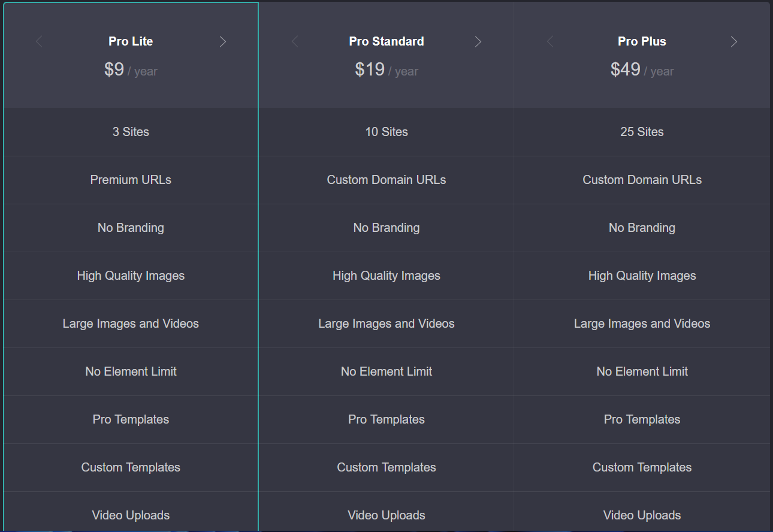Click the 25 Sites feature row
This screenshot has height=532, width=773.
(642, 132)
